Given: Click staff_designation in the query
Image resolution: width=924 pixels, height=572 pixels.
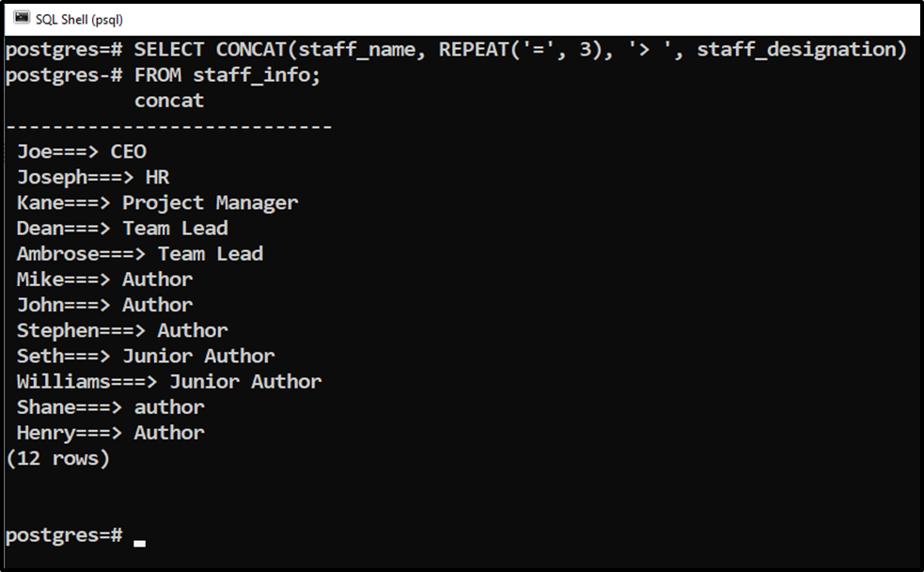Looking at the screenshot, I should point(796,50).
